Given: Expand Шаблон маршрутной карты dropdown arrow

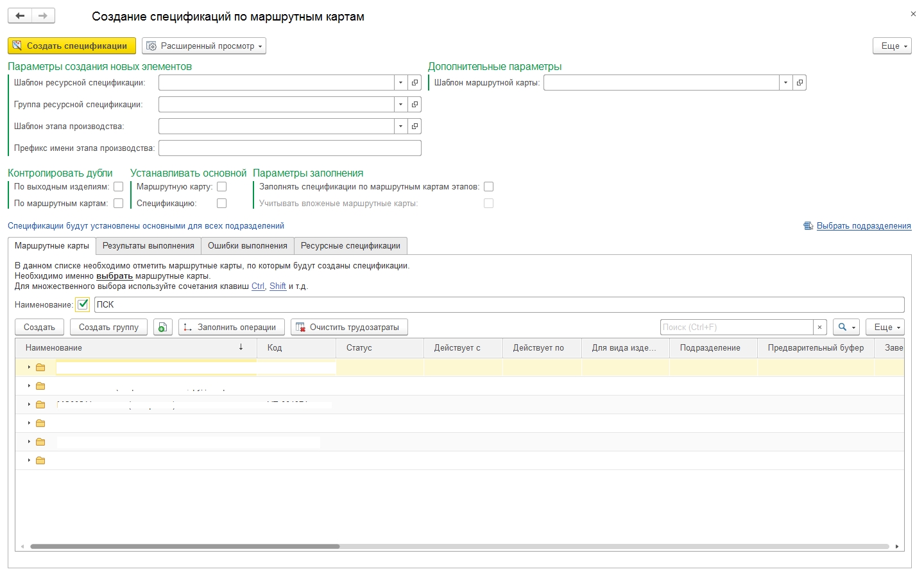Looking at the screenshot, I should (x=786, y=83).
